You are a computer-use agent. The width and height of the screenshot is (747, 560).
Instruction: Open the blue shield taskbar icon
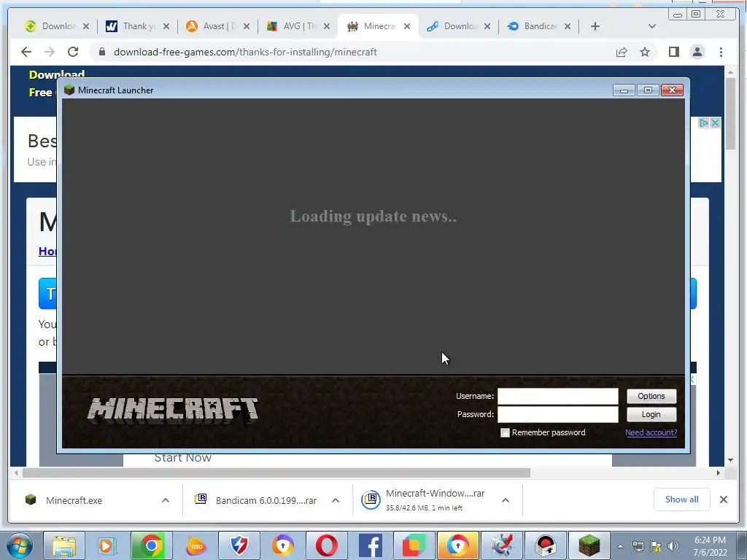click(239, 545)
